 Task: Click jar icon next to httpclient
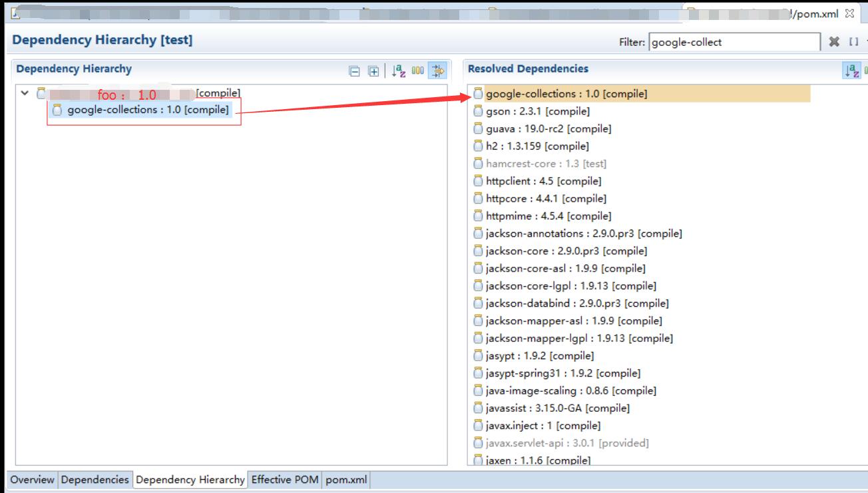point(478,181)
